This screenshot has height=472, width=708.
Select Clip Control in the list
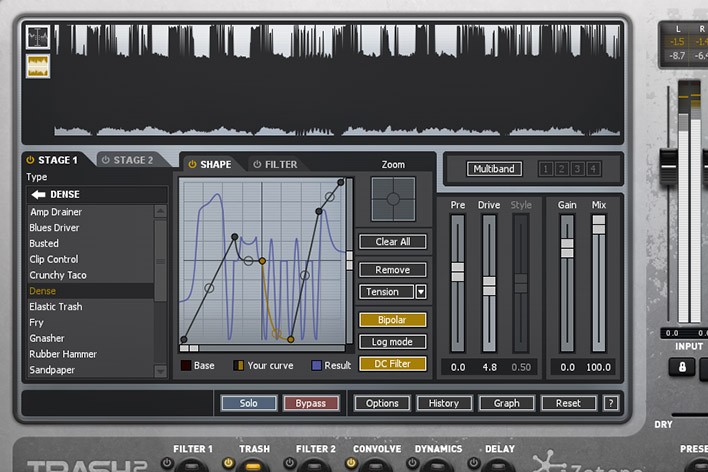90,259
